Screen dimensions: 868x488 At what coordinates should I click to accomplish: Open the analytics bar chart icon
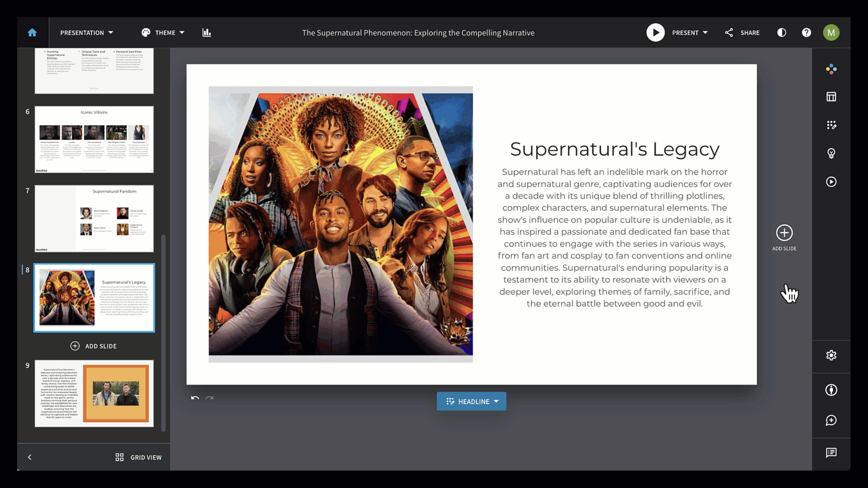(207, 33)
